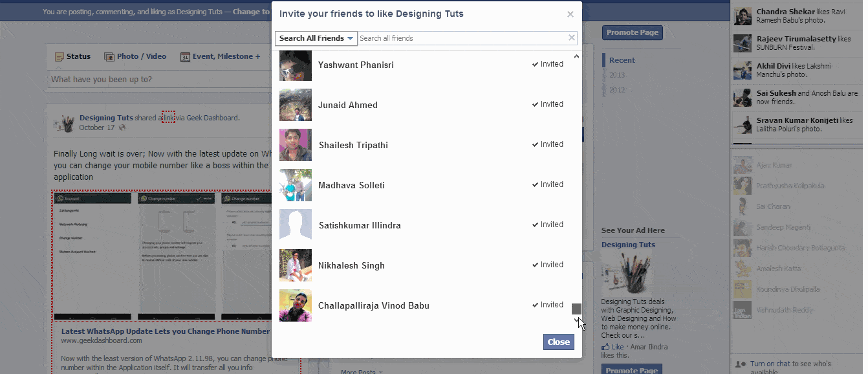
Task: Click the Photo / Video camera icon
Action: point(109,57)
